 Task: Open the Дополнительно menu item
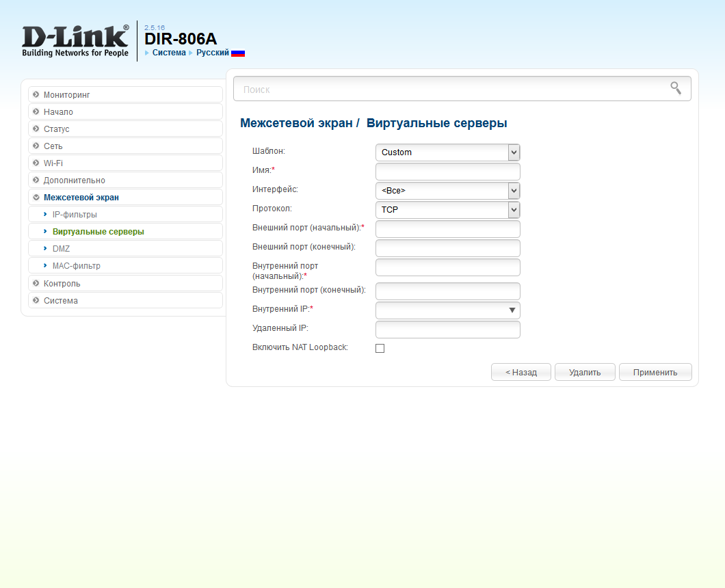click(x=125, y=180)
